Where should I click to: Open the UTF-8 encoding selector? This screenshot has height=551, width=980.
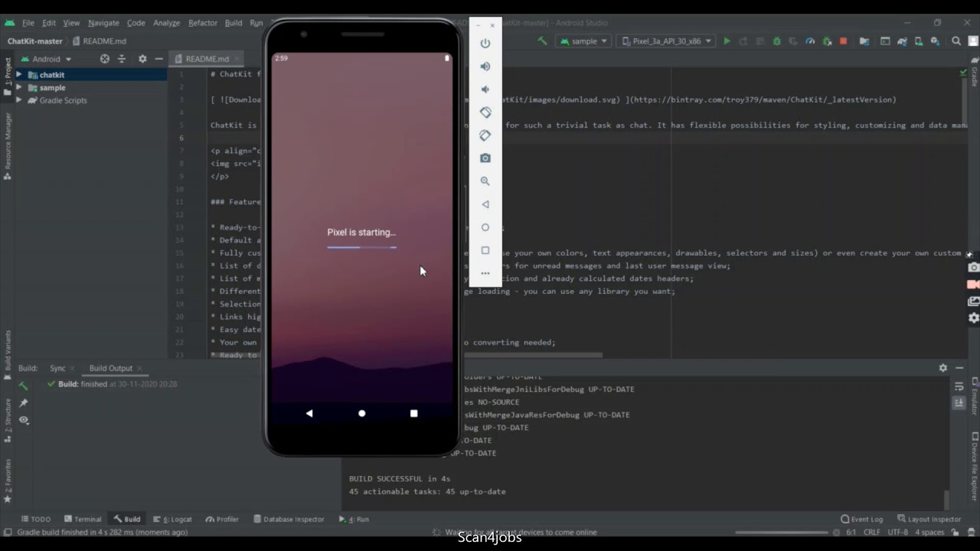tap(897, 533)
